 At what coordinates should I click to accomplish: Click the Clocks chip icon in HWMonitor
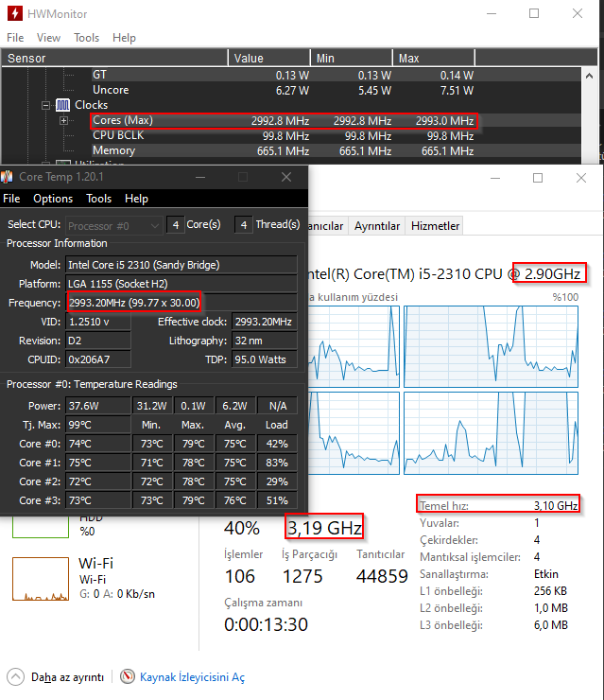(x=63, y=105)
